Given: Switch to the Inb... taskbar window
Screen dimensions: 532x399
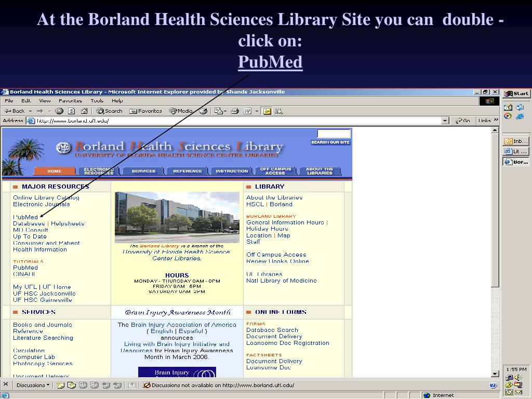Looking at the screenshot, I should 516,141.
